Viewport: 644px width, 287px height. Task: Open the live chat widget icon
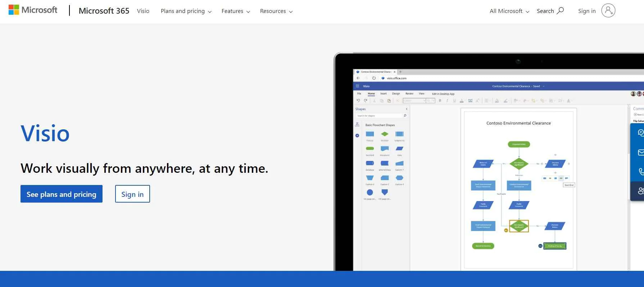[641, 133]
